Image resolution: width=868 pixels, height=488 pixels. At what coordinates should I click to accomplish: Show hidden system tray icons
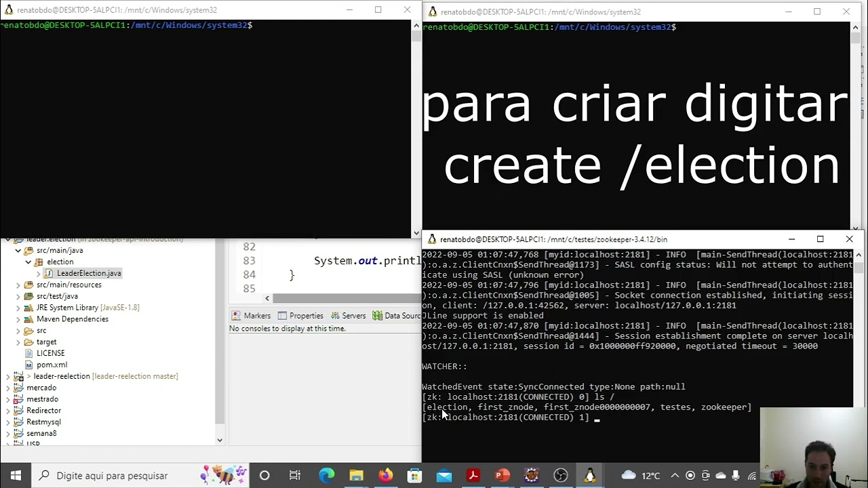pyautogui.click(x=675, y=476)
